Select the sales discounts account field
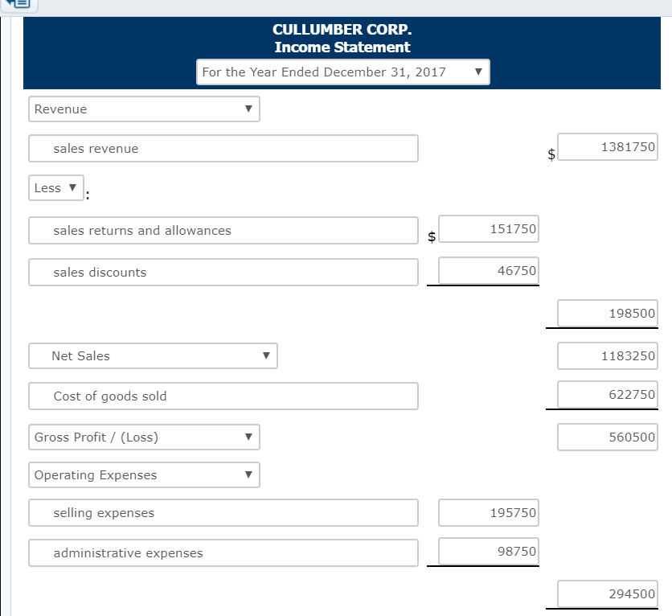This screenshot has width=672, height=616. click(x=223, y=273)
